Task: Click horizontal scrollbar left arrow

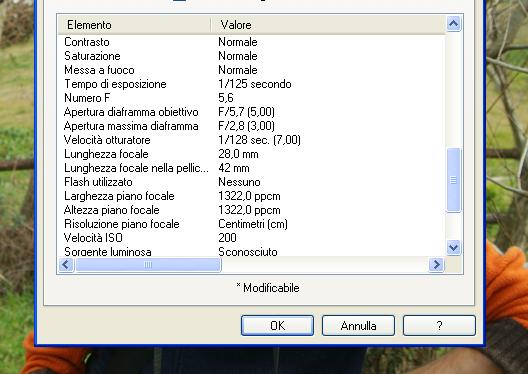Action: click(x=66, y=265)
